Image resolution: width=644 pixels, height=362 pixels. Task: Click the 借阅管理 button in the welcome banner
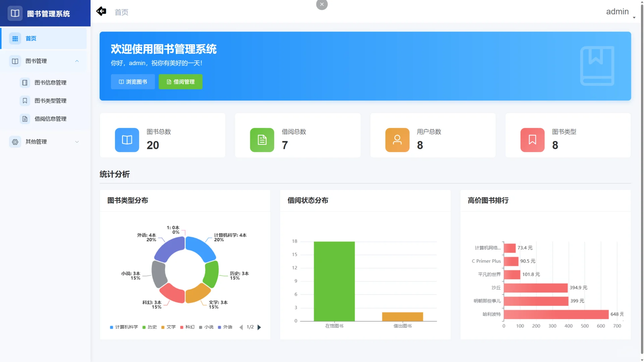point(180,81)
